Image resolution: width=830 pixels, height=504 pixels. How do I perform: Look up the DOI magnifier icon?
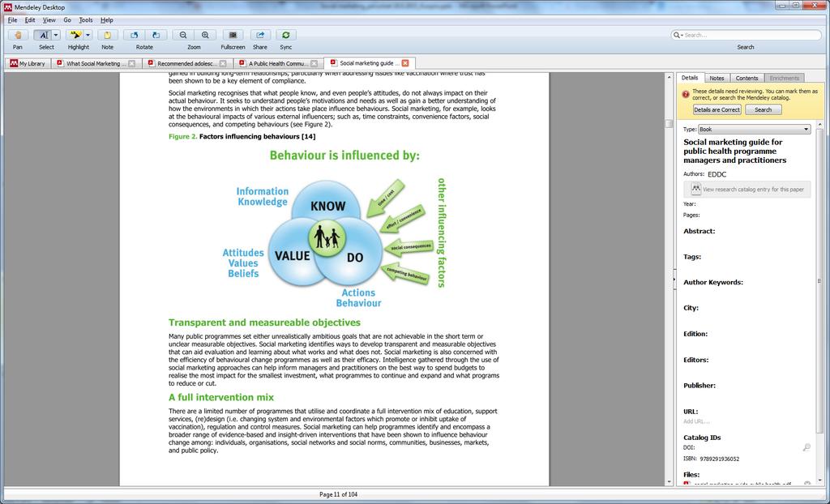click(806, 448)
